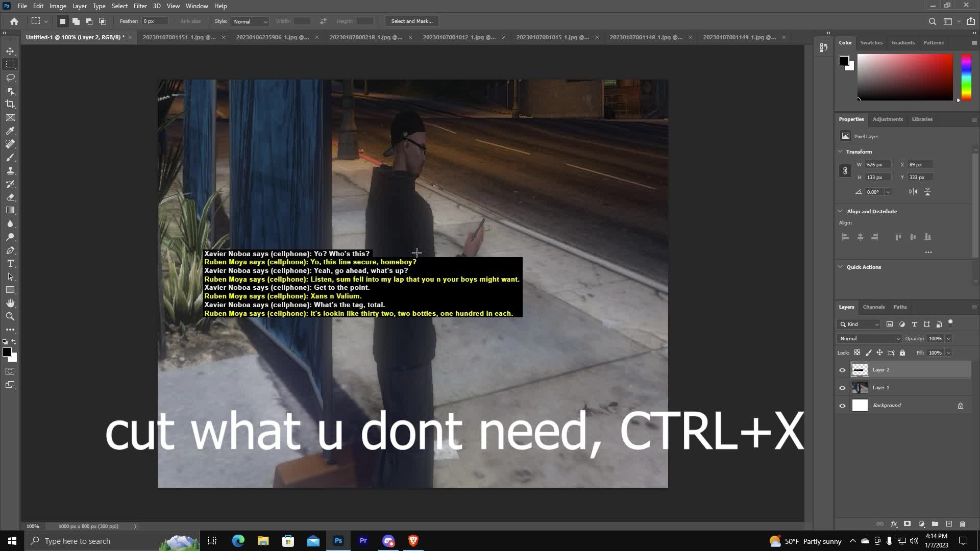Open the Filter menu
Image resolution: width=980 pixels, height=551 pixels.
tap(140, 6)
